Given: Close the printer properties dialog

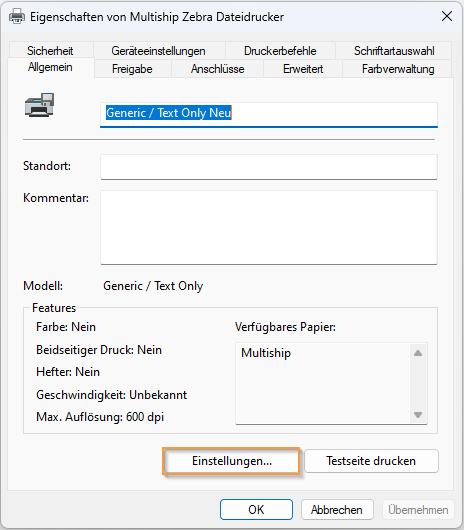Looking at the screenshot, I should 447,16.
